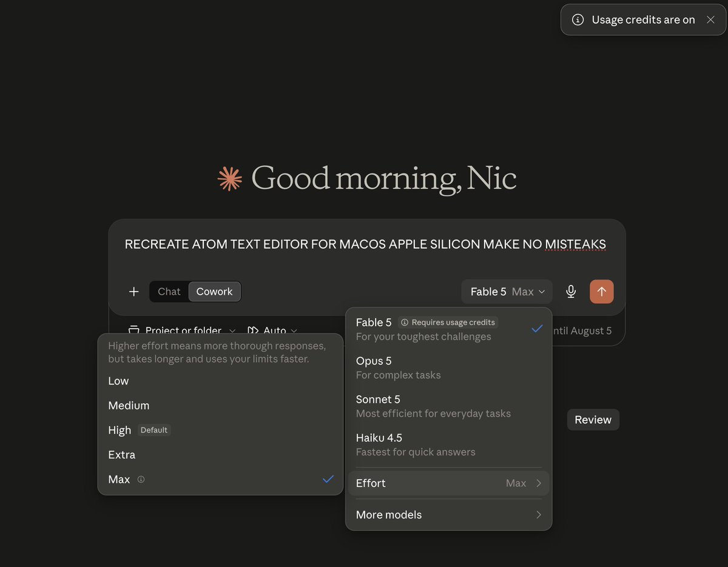Open the Fable 5 Max model dropdown
728x567 pixels.
tap(507, 292)
